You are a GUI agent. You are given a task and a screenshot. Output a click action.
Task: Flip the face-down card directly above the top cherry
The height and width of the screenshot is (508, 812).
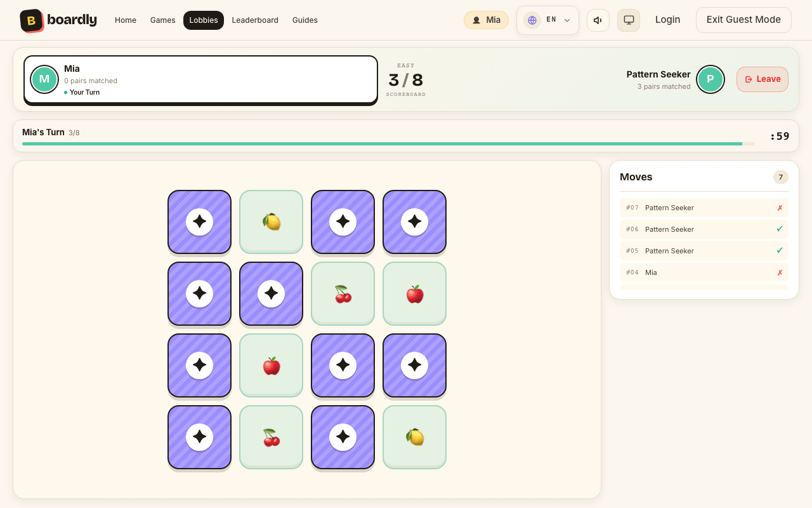point(343,222)
